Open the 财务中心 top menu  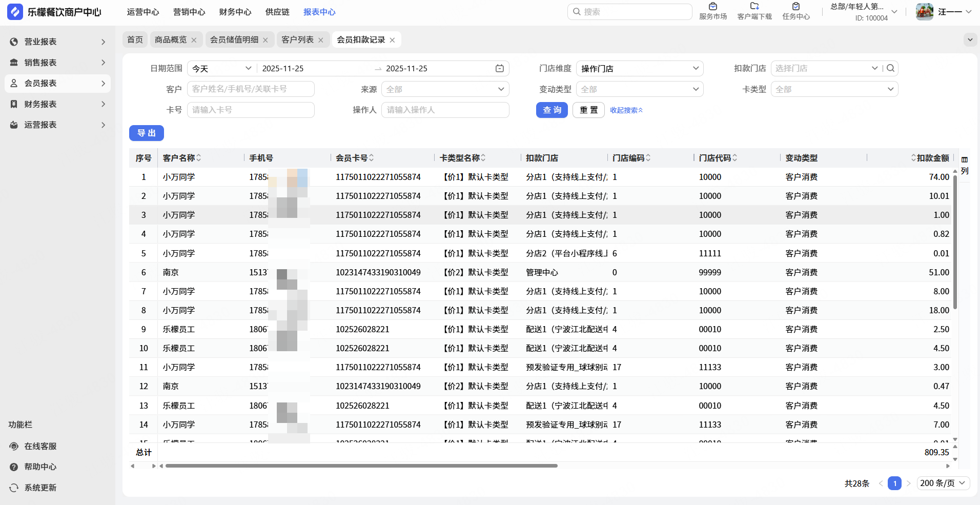point(235,12)
